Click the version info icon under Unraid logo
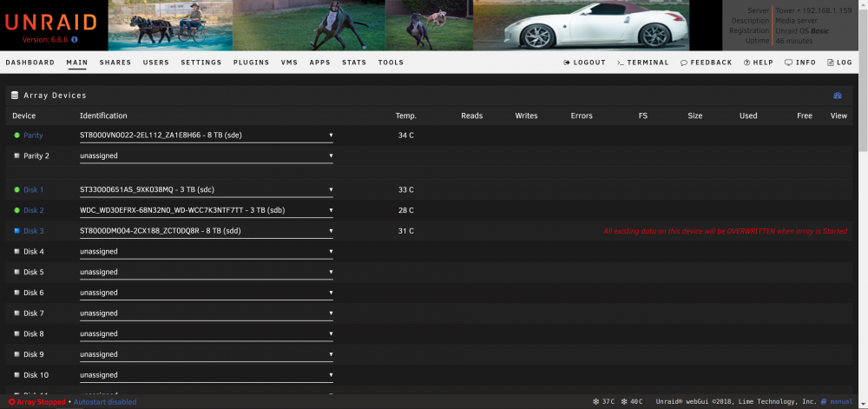 tap(75, 40)
